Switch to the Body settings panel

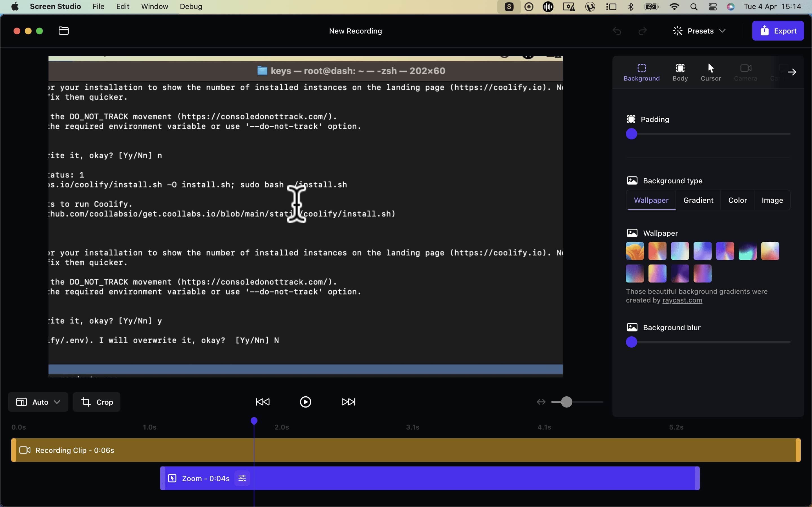680,72
